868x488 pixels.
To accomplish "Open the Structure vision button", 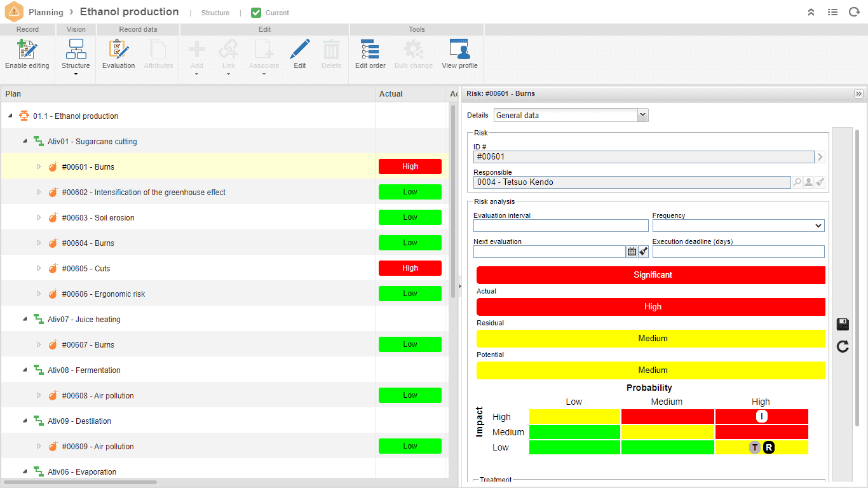I will click(x=76, y=54).
